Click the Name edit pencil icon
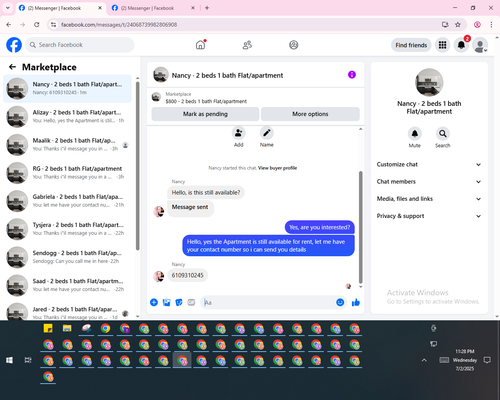Image resolution: width=500 pixels, height=400 pixels. point(267,133)
